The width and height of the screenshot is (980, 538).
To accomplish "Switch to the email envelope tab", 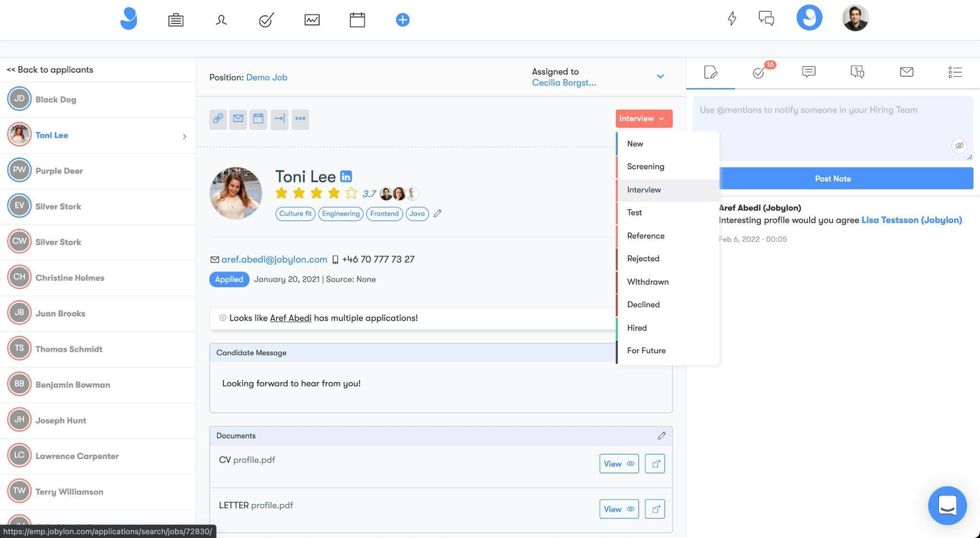I will [906, 72].
